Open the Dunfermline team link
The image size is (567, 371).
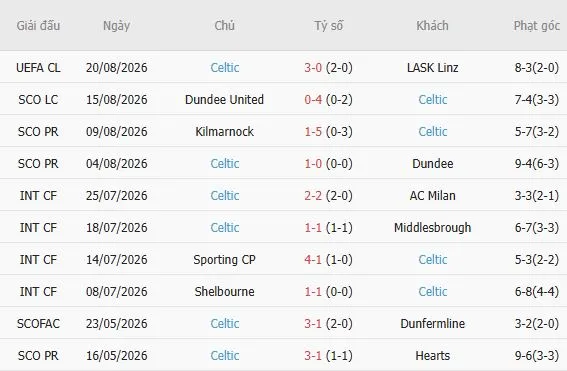(x=432, y=324)
